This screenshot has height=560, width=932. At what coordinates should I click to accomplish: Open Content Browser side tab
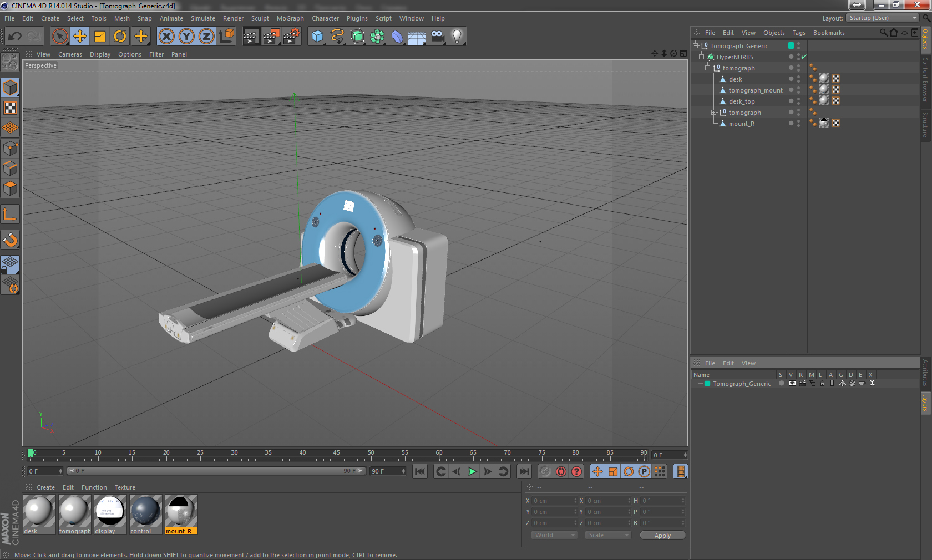(x=925, y=79)
